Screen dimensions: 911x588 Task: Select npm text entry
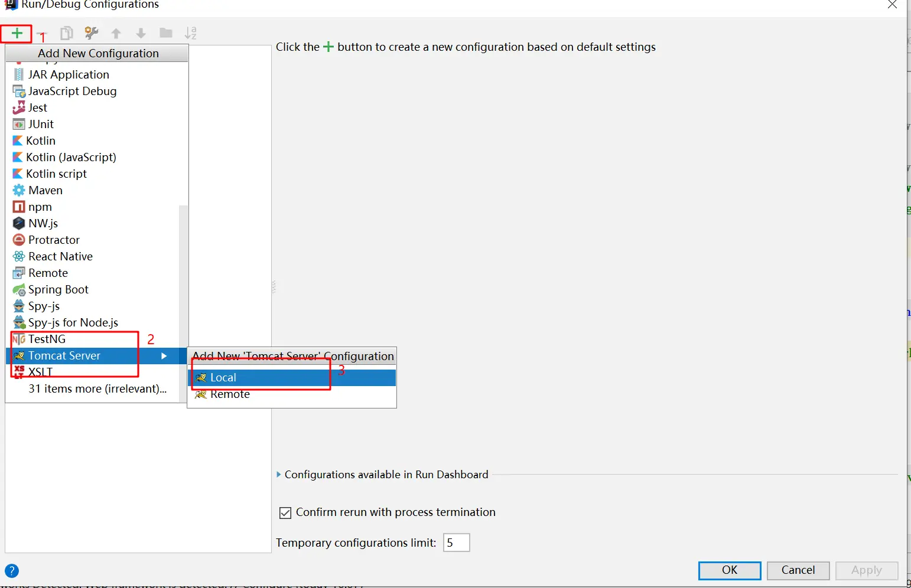tap(40, 207)
